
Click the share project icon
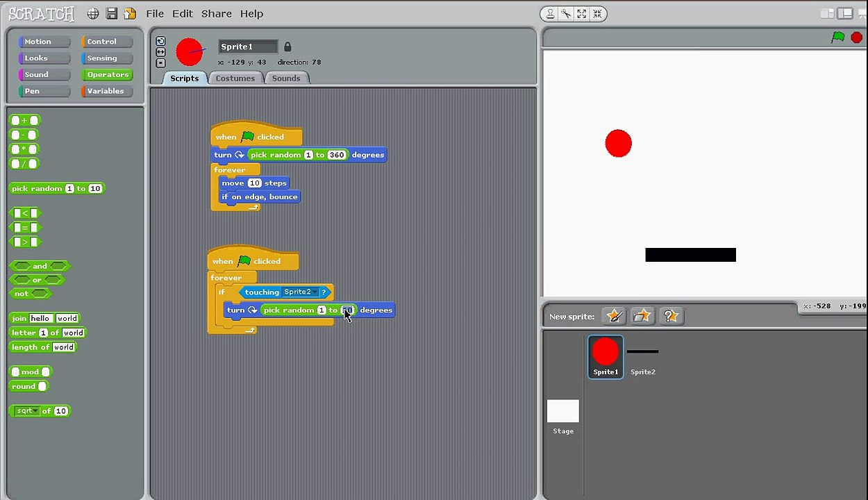pos(130,14)
